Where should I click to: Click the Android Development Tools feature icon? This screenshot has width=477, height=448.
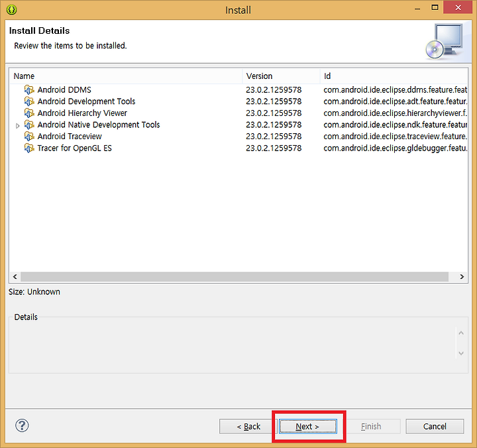29,101
